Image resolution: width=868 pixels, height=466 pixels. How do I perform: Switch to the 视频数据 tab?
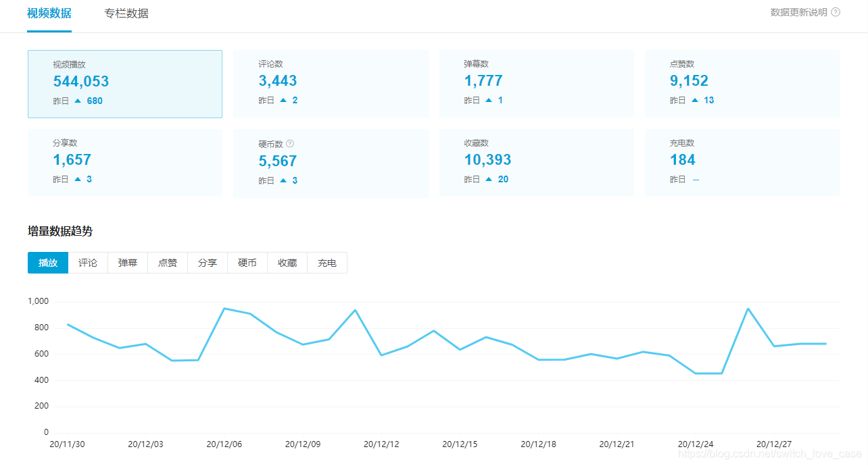[x=49, y=14]
